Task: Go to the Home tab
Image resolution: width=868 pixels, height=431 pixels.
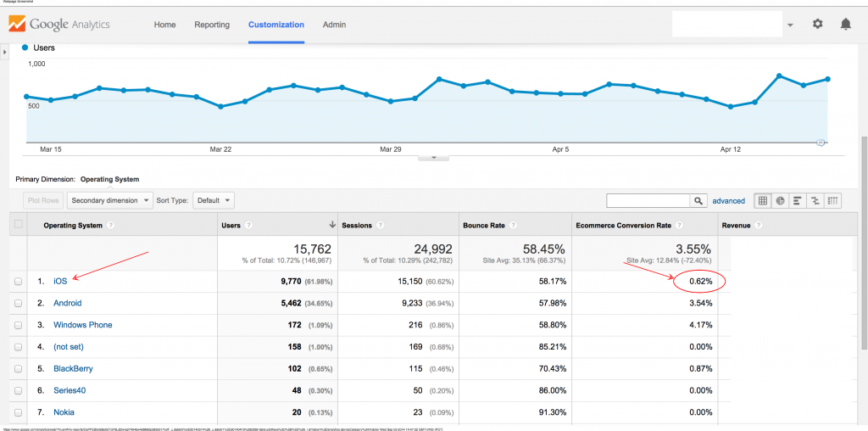Action: (x=164, y=25)
